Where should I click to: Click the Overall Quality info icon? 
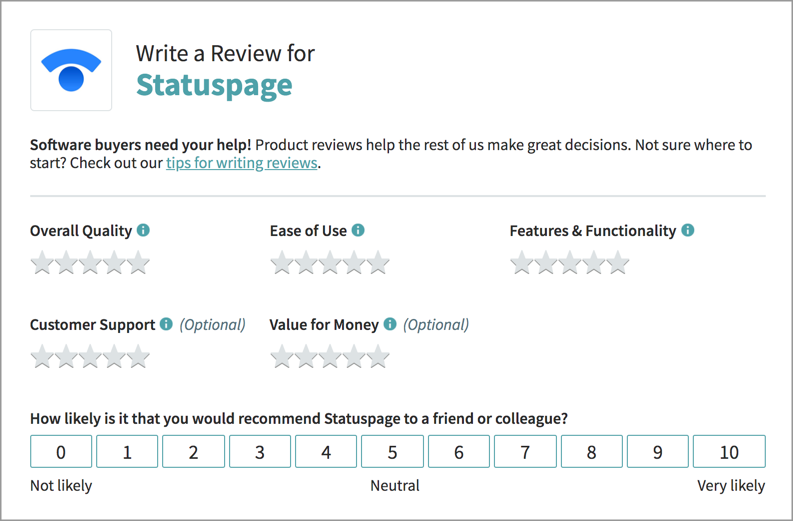(144, 230)
